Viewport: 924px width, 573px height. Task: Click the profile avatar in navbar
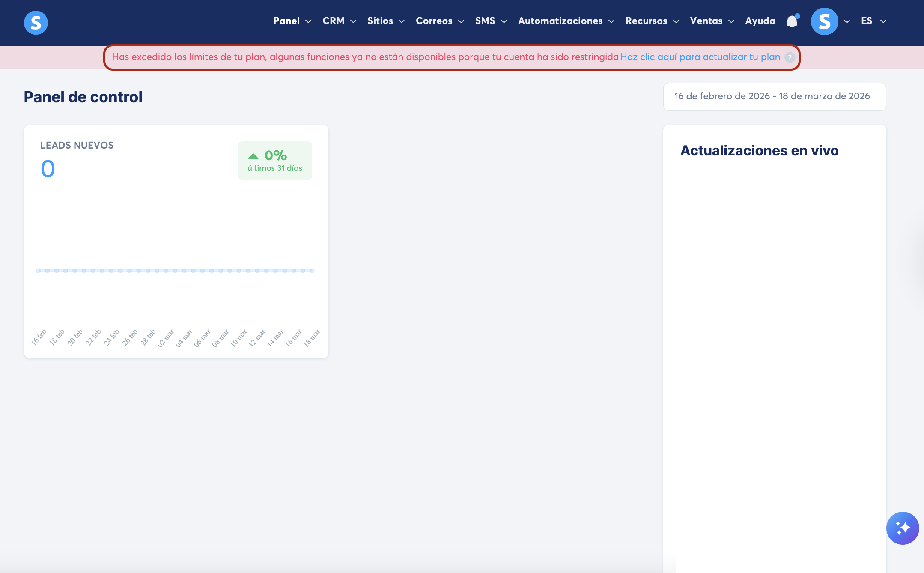824,21
